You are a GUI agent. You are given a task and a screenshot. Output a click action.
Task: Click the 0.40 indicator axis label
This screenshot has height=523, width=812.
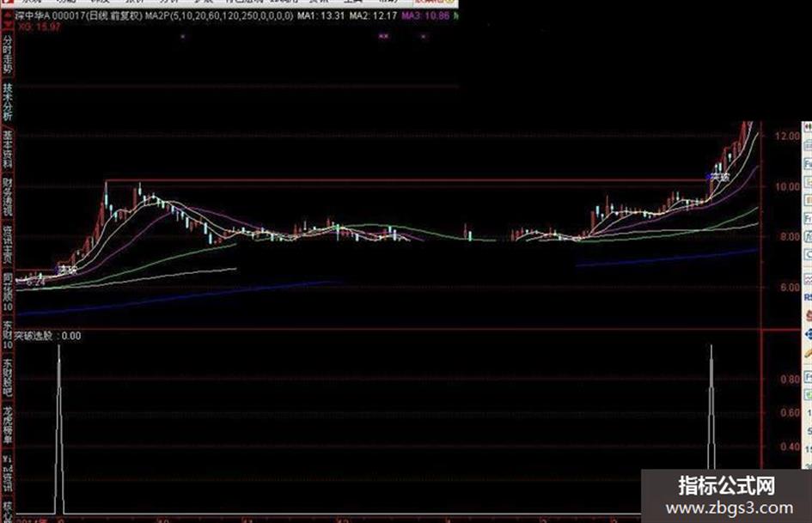click(x=790, y=447)
